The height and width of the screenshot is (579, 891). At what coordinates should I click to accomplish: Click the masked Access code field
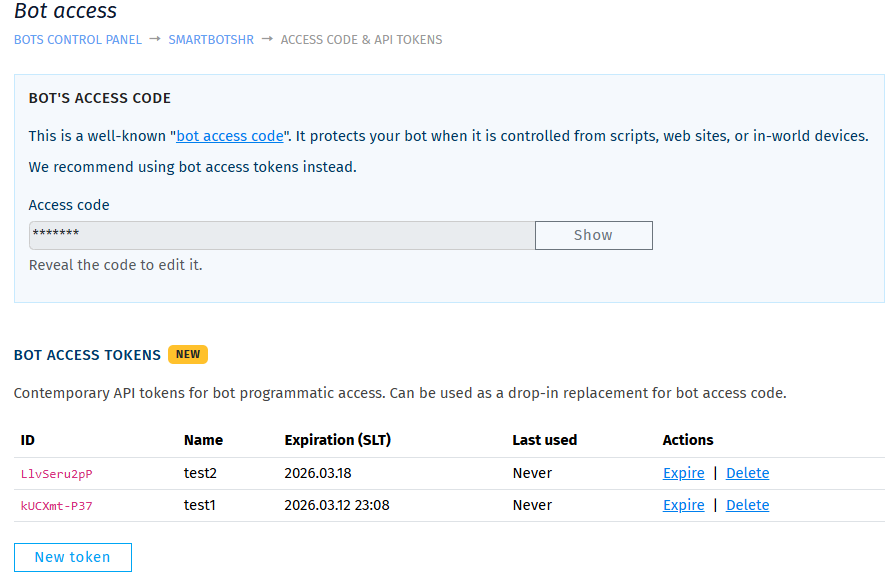click(282, 235)
